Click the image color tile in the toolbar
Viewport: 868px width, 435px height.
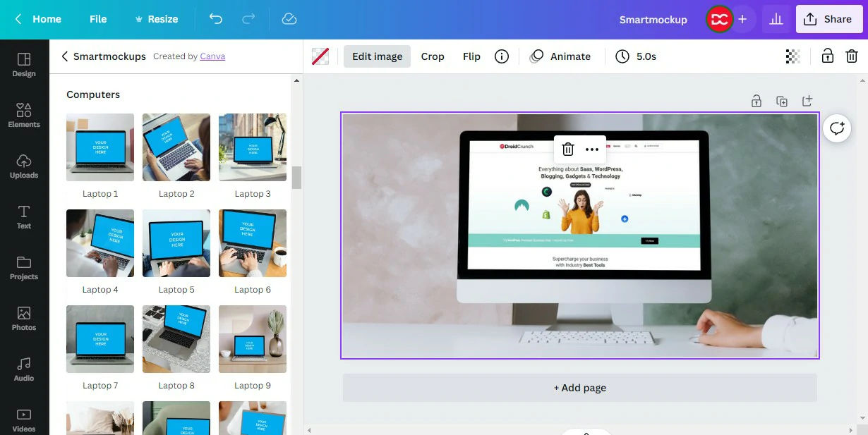click(x=320, y=56)
